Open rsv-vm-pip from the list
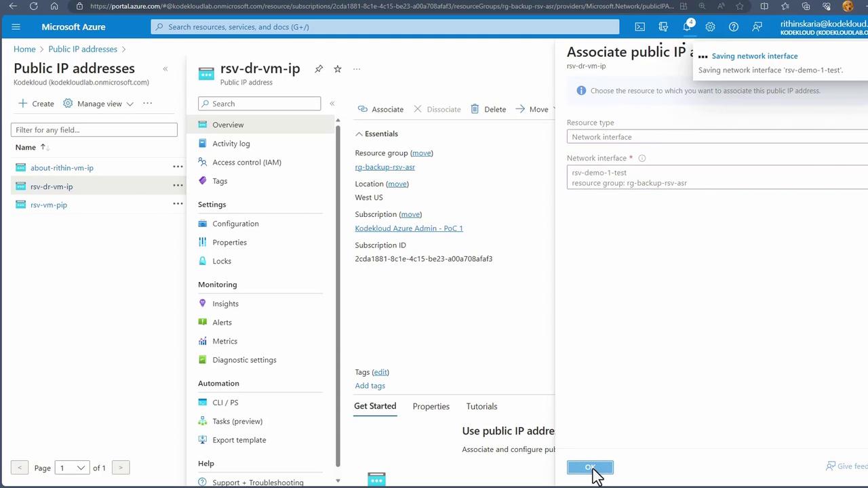This screenshot has height=488, width=868. pos(49,205)
